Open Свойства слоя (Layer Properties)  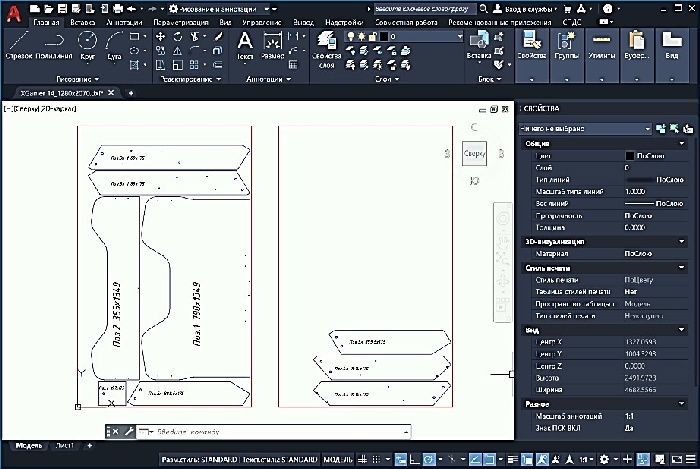coord(324,44)
